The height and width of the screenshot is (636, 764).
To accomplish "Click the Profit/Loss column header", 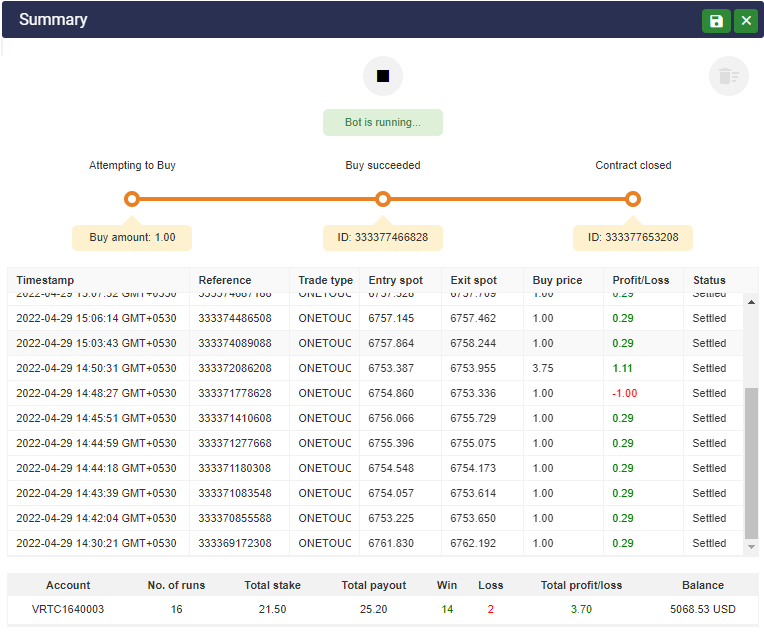I will point(641,280).
